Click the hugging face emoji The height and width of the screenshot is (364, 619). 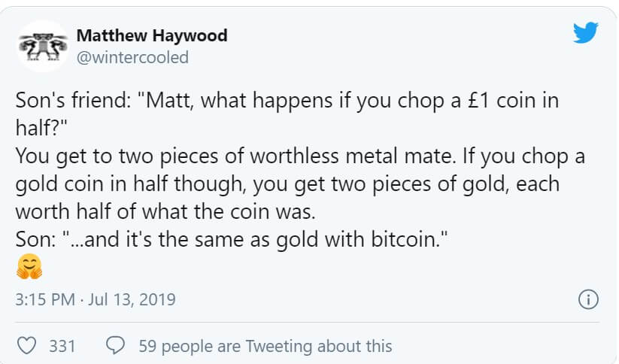pos(29,266)
